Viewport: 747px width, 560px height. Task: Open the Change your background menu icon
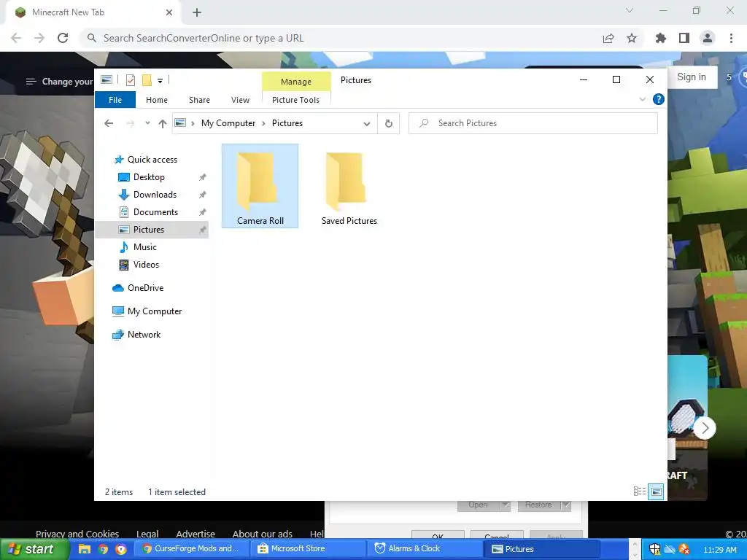point(31,82)
